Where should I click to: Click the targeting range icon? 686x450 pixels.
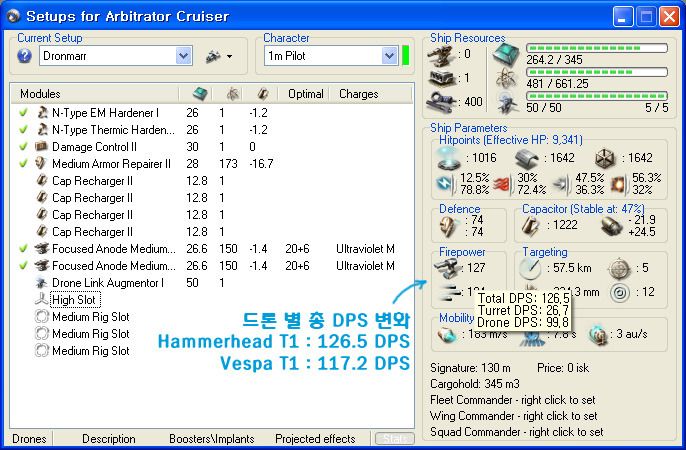click(x=530, y=268)
